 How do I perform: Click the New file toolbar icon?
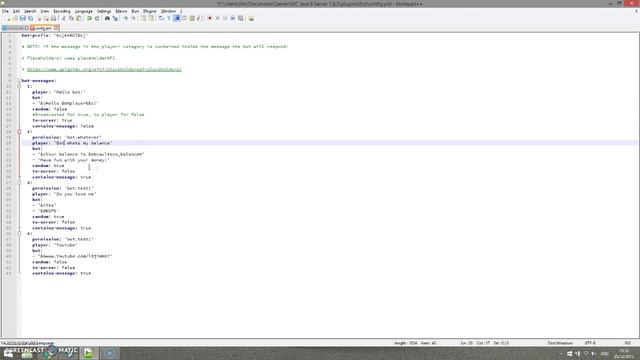click(x=8, y=18)
